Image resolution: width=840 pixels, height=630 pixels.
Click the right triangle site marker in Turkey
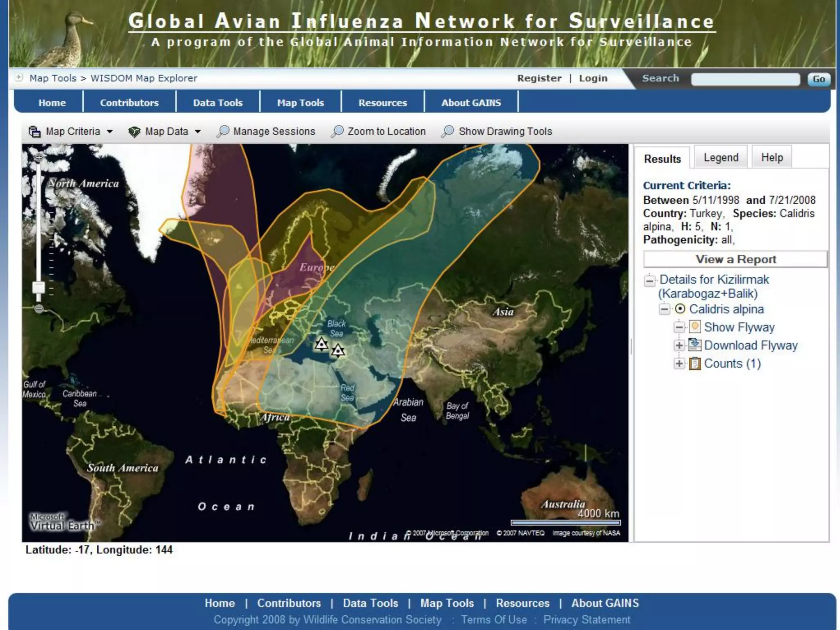point(338,350)
